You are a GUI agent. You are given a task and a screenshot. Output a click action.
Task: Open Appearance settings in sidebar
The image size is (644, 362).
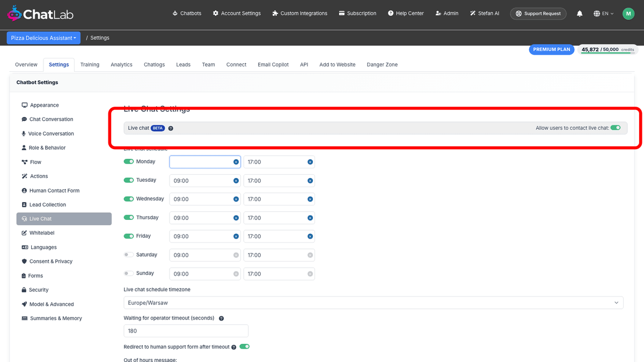[x=40, y=105]
